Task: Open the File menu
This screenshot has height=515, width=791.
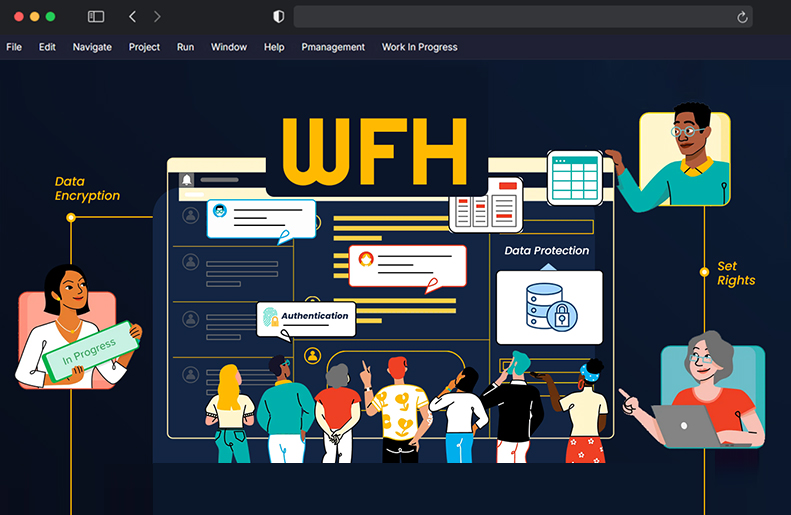Action: tap(14, 47)
